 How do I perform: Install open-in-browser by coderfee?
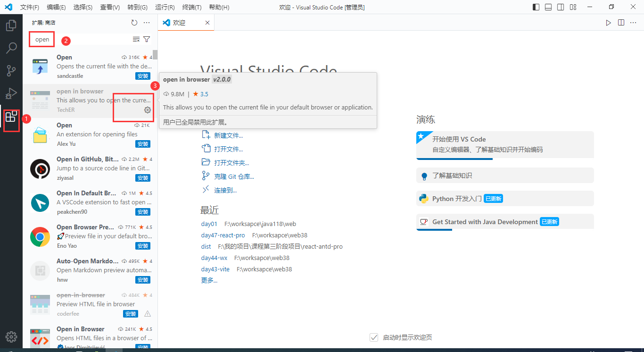(131, 314)
